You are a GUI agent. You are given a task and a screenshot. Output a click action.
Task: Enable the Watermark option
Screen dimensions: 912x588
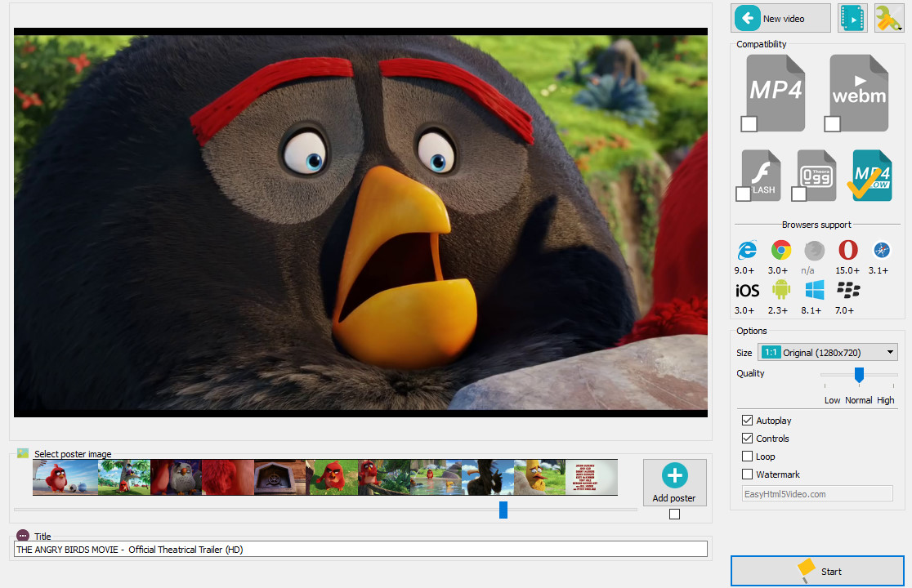click(x=748, y=474)
